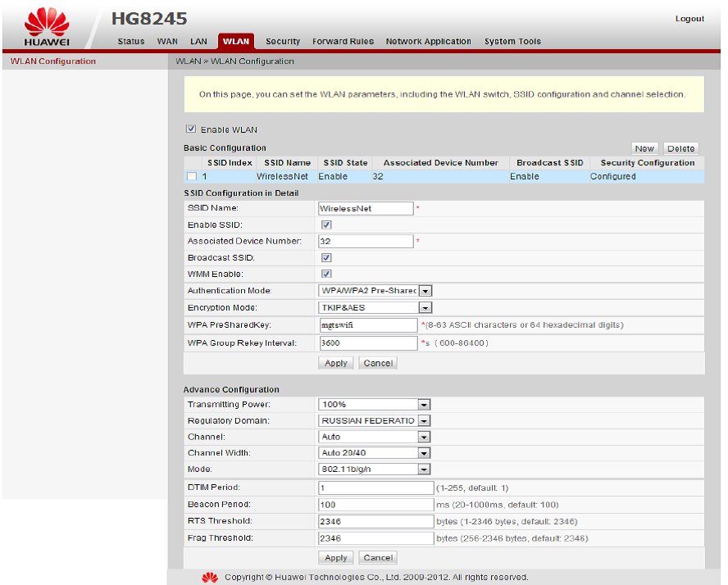Switch to the Forward Rules tab

click(344, 41)
